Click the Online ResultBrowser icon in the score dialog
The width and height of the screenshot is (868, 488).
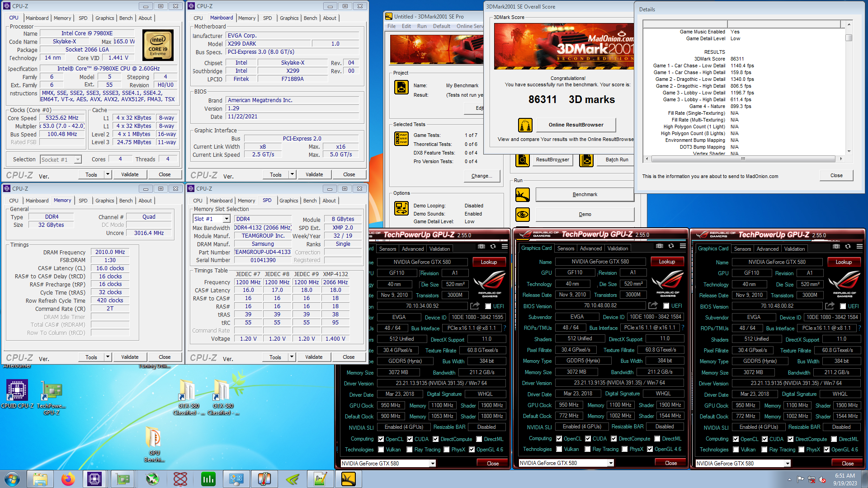click(x=525, y=125)
